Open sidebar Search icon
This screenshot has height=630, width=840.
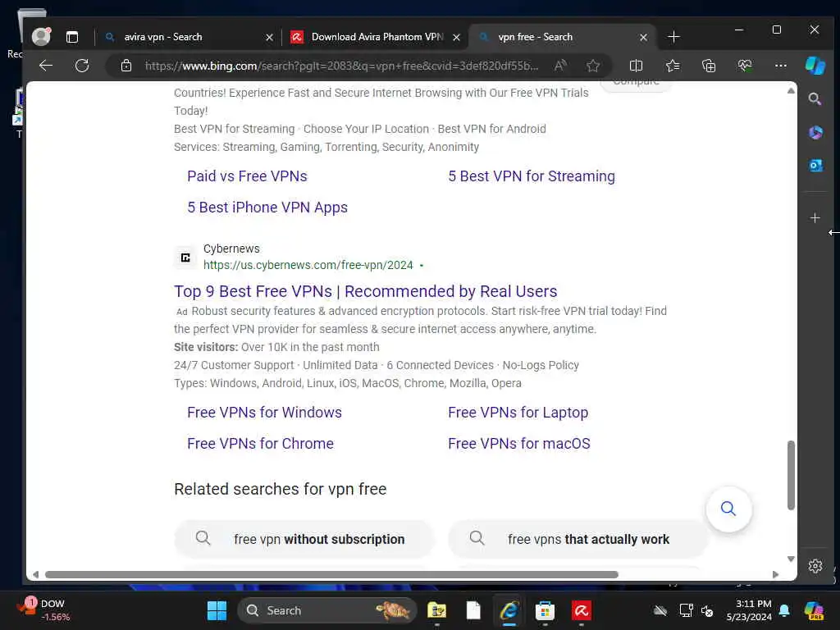pos(815,98)
